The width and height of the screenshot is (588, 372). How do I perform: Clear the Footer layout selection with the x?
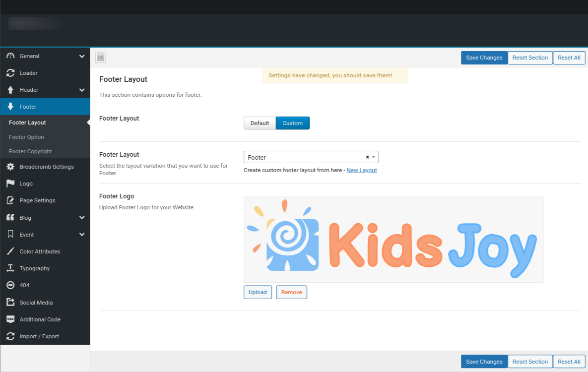tap(368, 157)
